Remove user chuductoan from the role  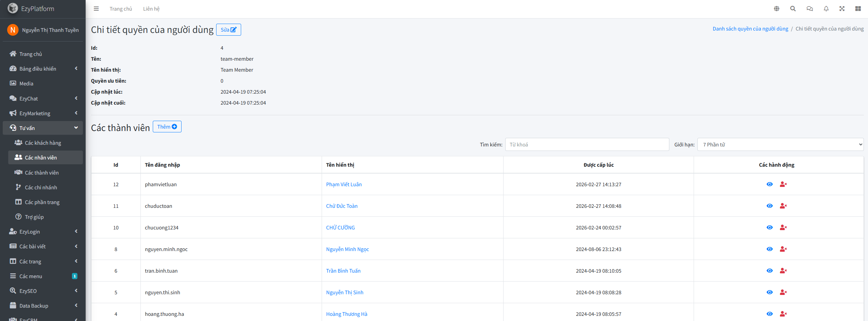[x=783, y=206]
